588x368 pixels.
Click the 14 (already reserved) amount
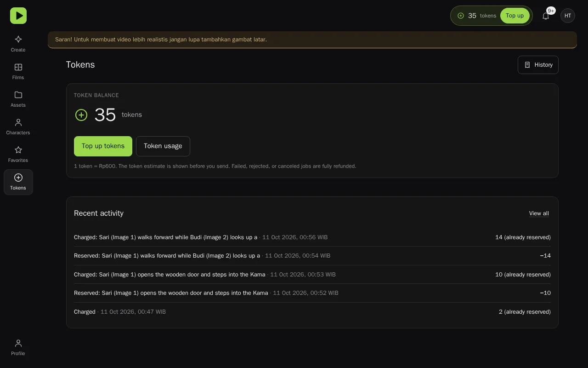[x=523, y=237]
